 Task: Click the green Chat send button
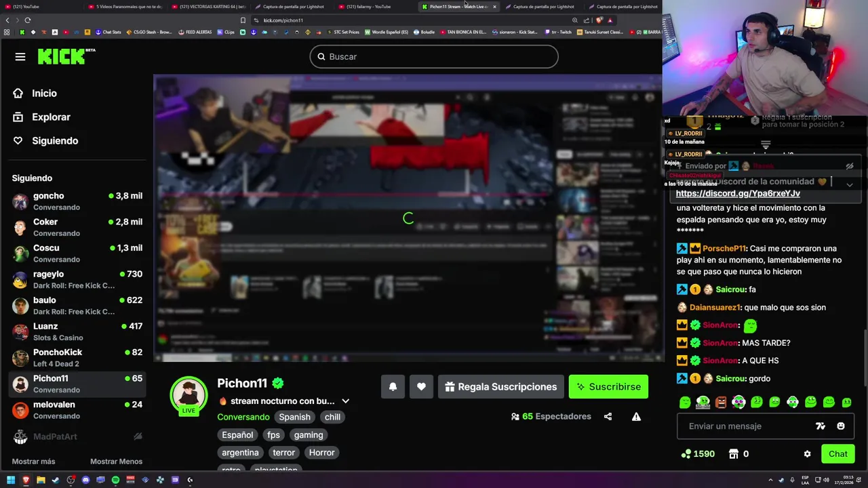tap(837, 454)
